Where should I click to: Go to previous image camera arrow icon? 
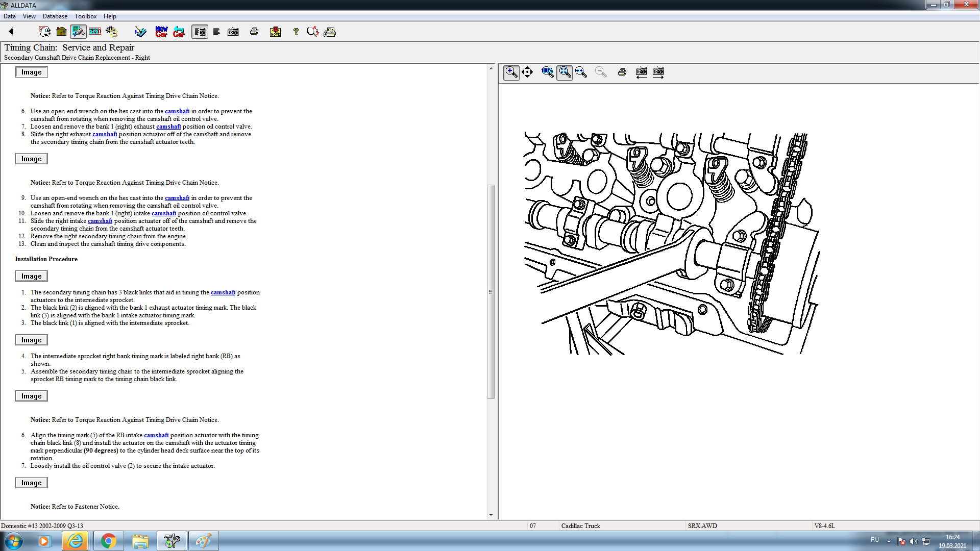(641, 72)
